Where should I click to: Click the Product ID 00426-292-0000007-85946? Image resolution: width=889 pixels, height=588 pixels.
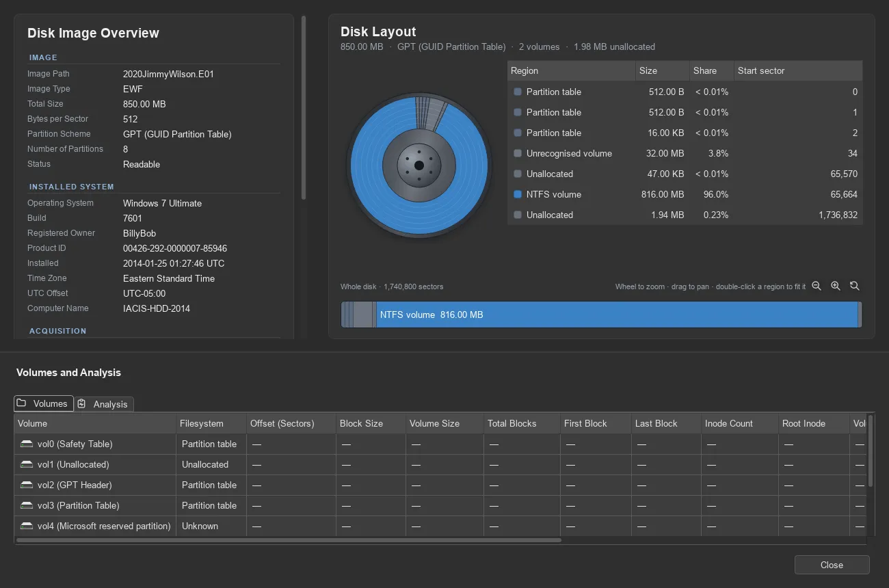(x=175, y=248)
